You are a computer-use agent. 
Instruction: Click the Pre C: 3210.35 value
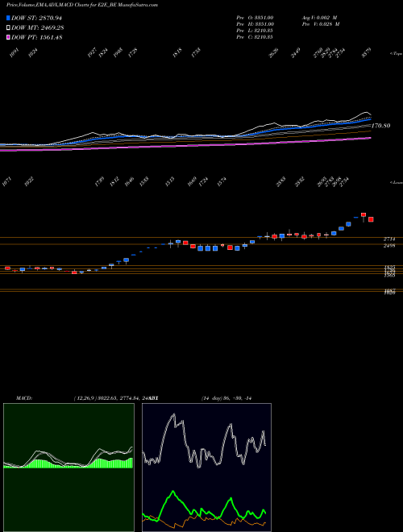[255, 37]
